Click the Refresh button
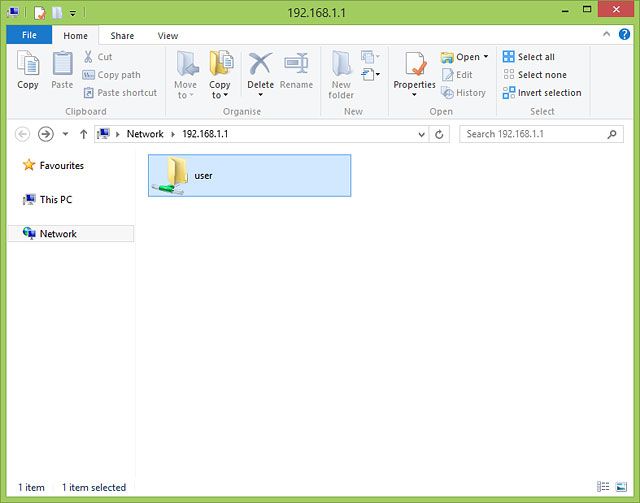 click(x=439, y=134)
